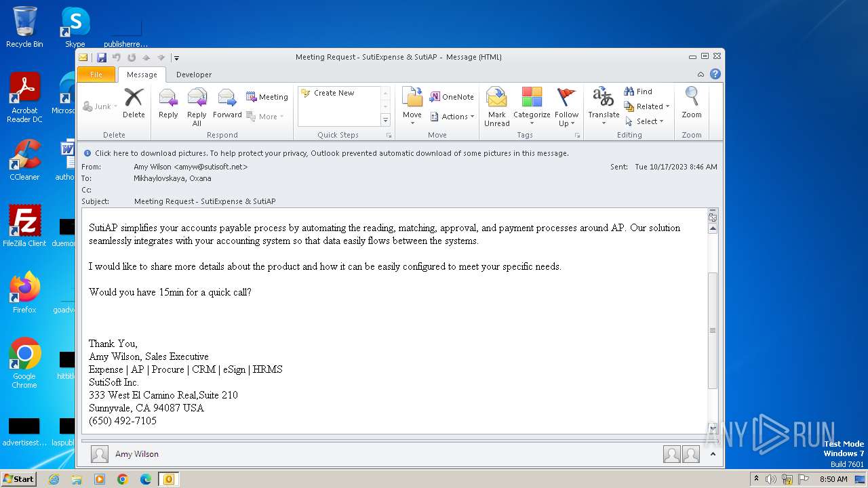The width and height of the screenshot is (868, 488).
Task: Open Windows Explorer folder on taskbar
Action: click(x=77, y=479)
